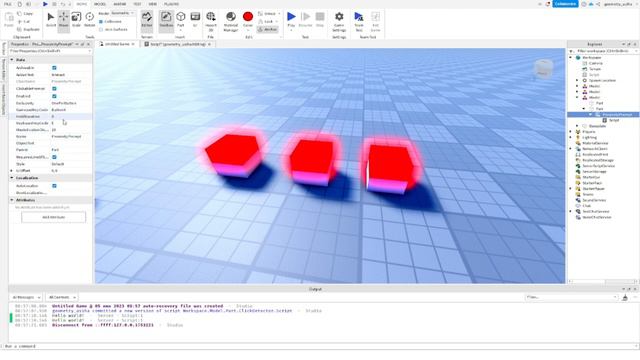The width and height of the screenshot is (640, 360).
Task: Open the Untitled Game viewport tab
Action: (x=117, y=44)
